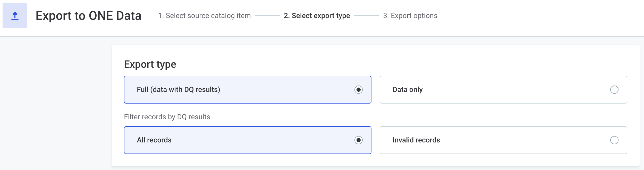Click the middle of the All records card
Viewport: 644px width, 170px height.
tap(247, 140)
